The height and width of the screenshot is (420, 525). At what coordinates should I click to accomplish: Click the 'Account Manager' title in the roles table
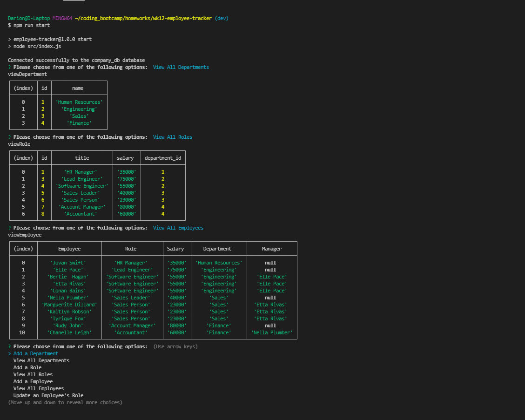click(x=82, y=207)
